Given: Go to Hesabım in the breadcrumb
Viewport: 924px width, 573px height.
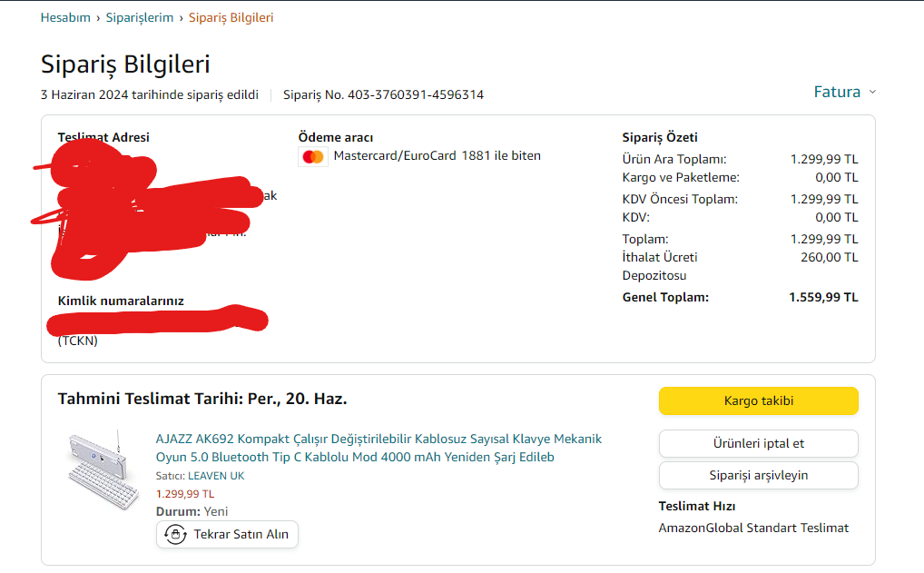Looking at the screenshot, I should 66,17.
